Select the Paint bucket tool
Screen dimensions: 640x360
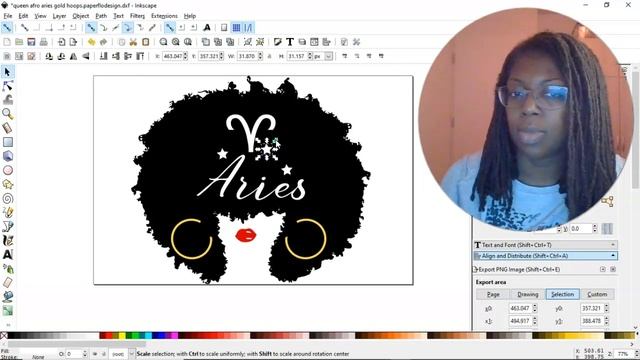coord(7,297)
